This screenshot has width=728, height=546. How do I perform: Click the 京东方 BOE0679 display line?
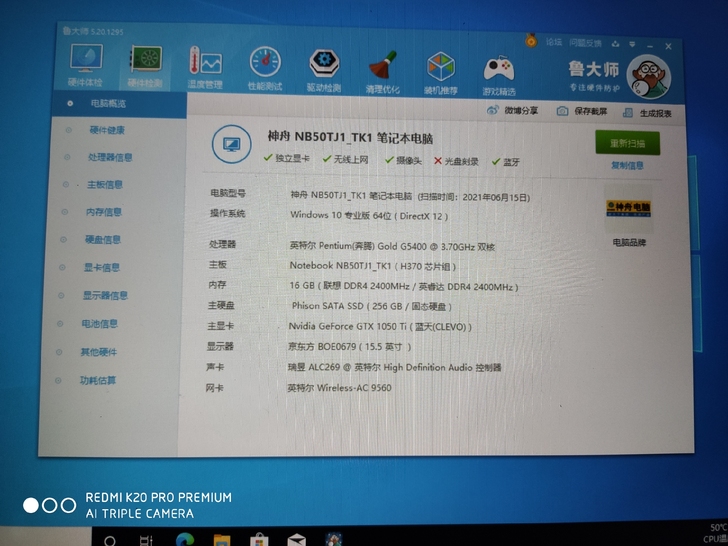click(350, 347)
